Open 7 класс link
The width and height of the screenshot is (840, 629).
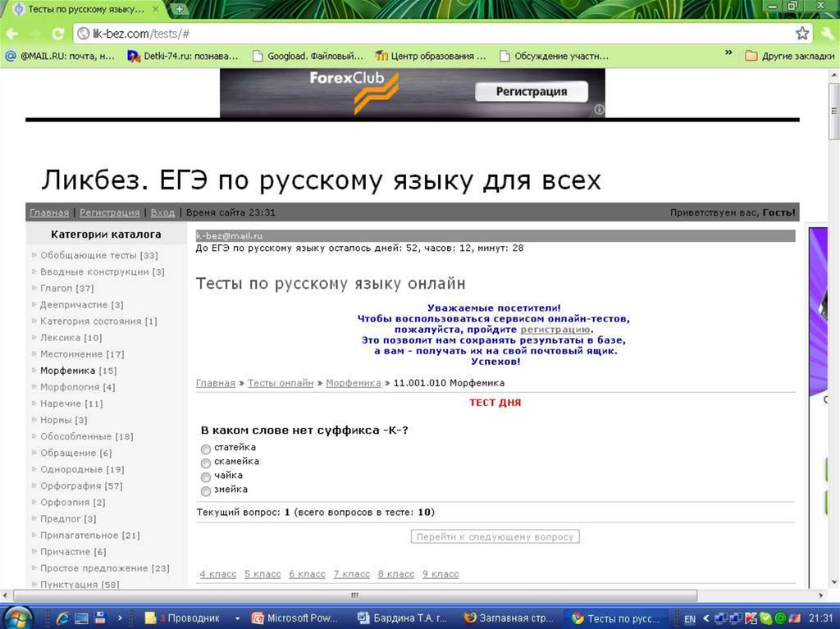pos(351,574)
